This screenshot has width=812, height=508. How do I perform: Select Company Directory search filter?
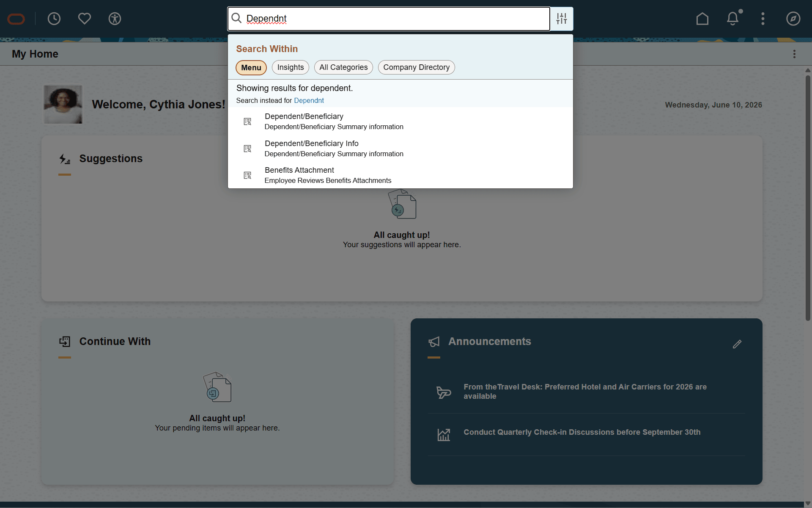pyautogui.click(x=416, y=67)
